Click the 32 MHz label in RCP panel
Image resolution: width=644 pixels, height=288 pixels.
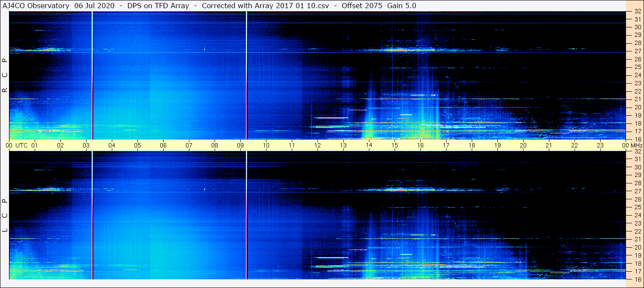pos(637,12)
